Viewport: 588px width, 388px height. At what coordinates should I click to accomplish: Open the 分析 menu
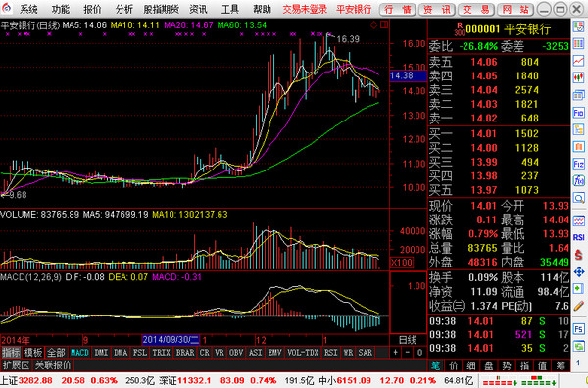pyautogui.click(x=124, y=9)
